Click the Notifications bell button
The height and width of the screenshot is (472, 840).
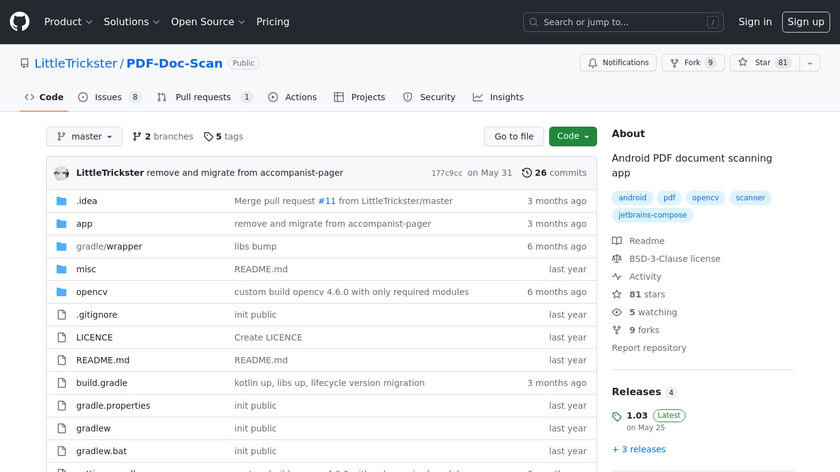pos(616,63)
